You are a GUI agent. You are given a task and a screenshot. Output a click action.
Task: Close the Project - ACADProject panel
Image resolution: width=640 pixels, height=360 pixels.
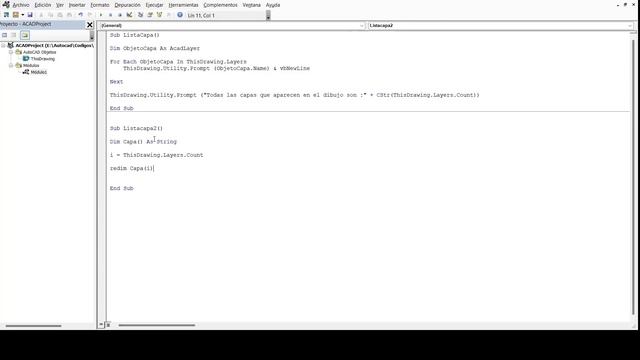pyautogui.click(x=90, y=25)
